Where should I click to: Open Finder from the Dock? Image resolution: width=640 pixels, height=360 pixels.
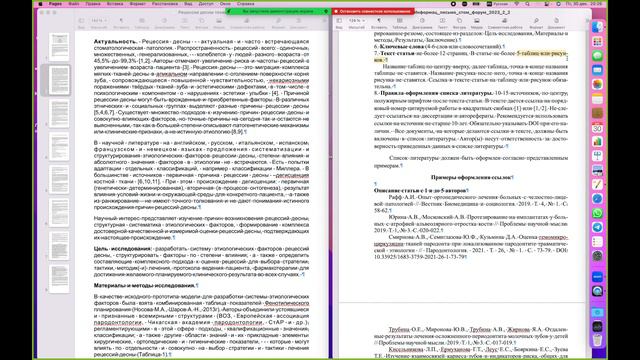(597, 27)
